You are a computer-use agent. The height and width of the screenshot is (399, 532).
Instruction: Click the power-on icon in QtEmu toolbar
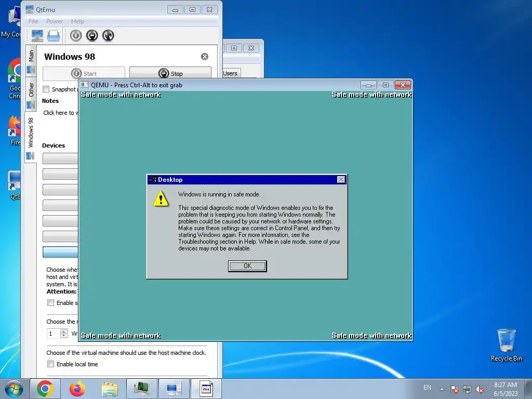pos(76,36)
